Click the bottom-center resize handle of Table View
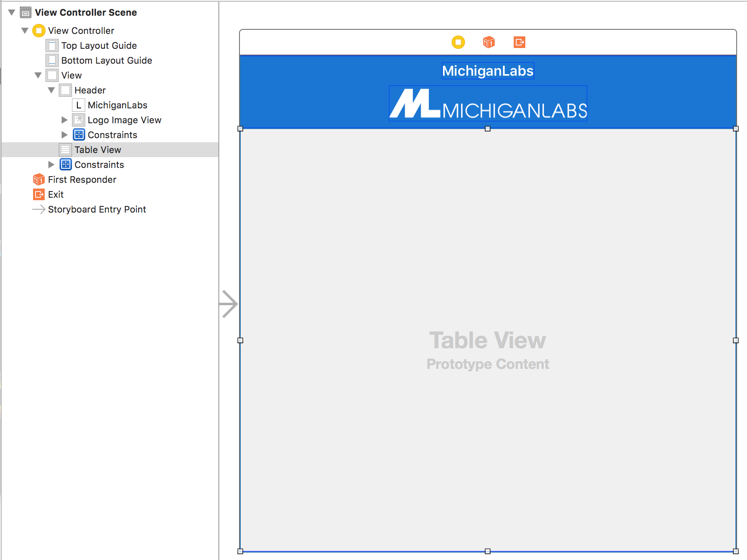This screenshot has width=747, height=560. pos(488,551)
